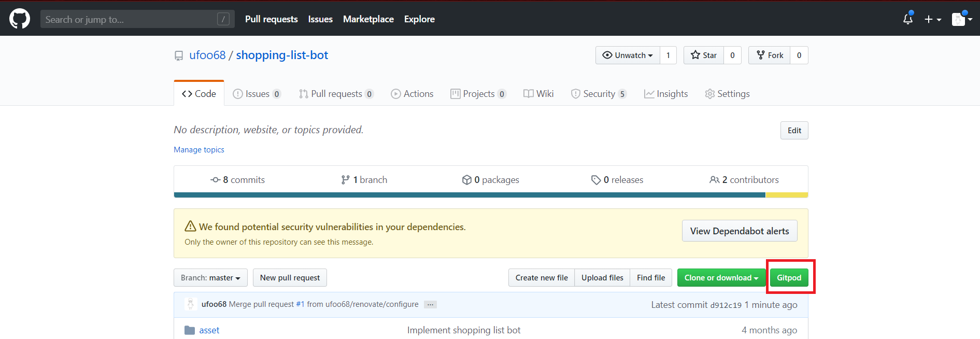Click the warning triangle icon in the alert
This screenshot has width=980, height=339.
click(190, 227)
